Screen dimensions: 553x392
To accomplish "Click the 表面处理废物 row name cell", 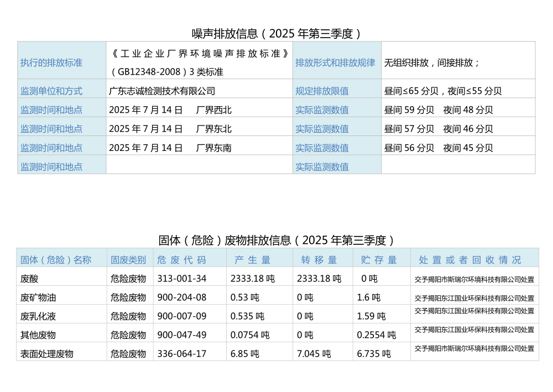I will click(x=47, y=353).
